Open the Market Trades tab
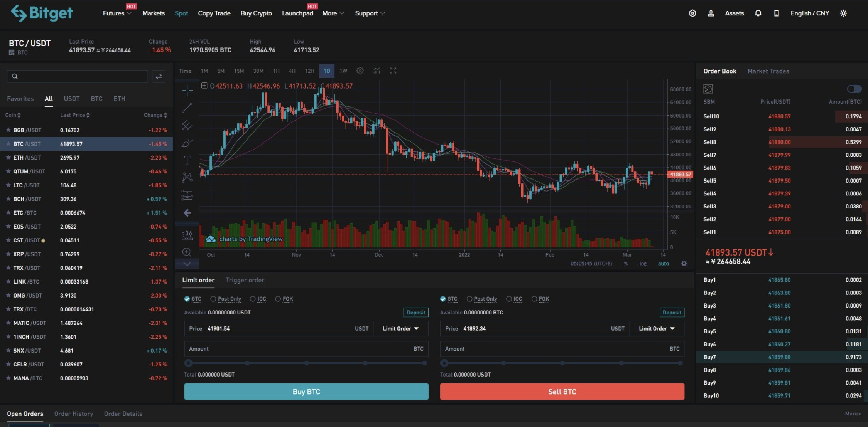The height and width of the screenshot is (427, 868). tap(768, 71)
